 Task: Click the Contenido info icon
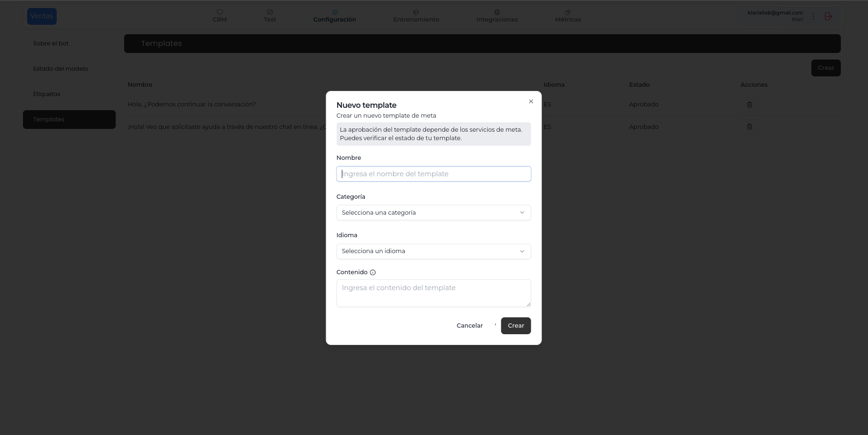click(373, 272)
